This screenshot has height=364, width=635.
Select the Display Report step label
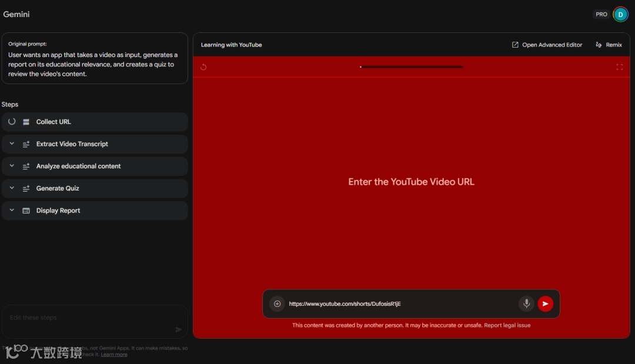pos(58,211)
